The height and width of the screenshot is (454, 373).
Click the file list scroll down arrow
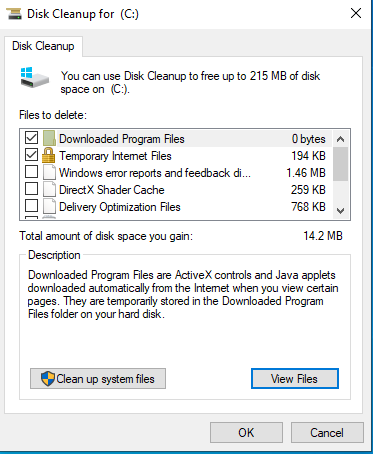coord(340,211)
